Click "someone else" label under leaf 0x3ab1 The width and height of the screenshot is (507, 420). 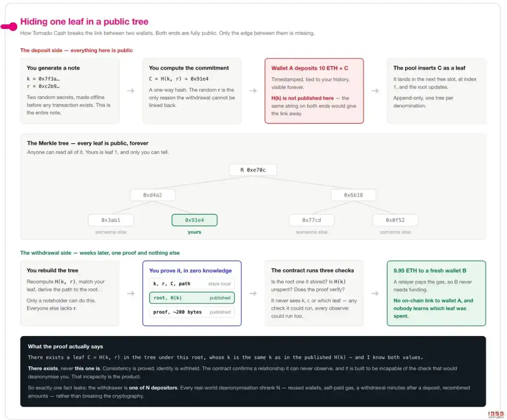(111, 232)
